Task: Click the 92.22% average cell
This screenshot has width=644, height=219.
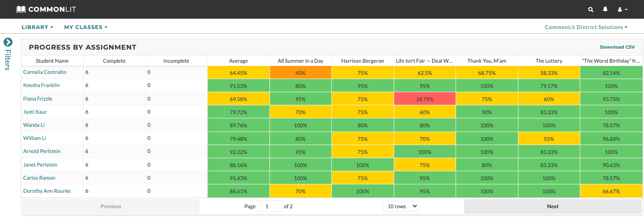Action: coord(239,152)
